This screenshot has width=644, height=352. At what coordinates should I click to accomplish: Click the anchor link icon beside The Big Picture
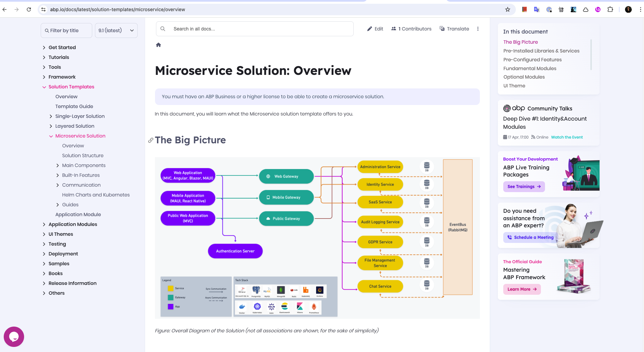151,140
